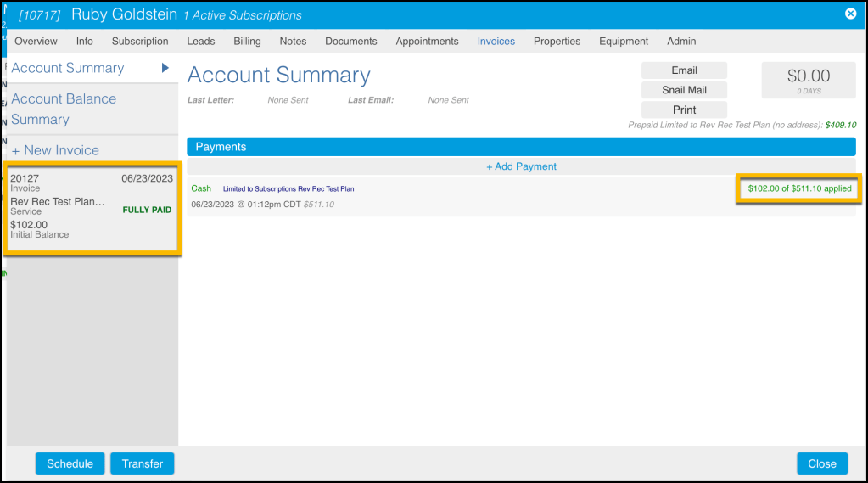
Task: Go to the Equipment tab
Action: point(623,41)
